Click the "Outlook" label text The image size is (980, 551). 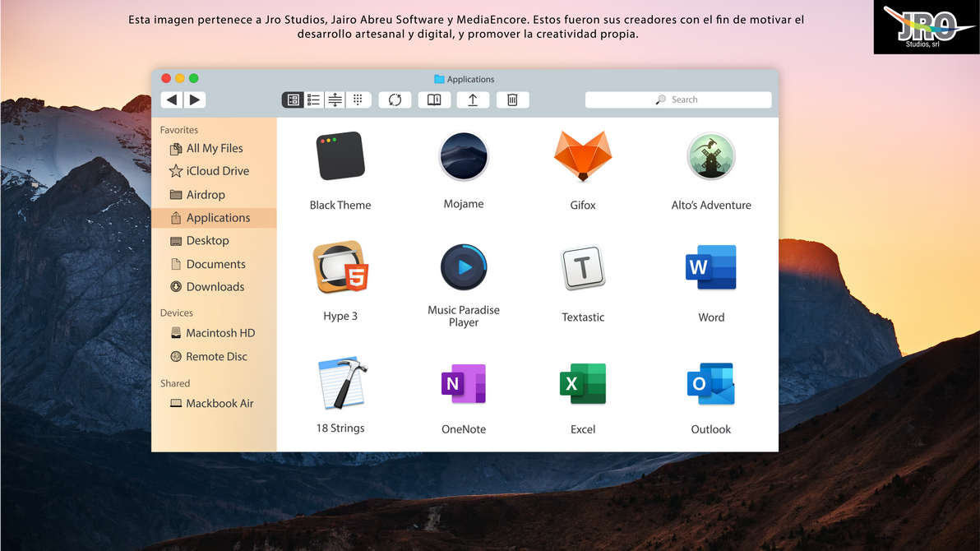[710, 429]
